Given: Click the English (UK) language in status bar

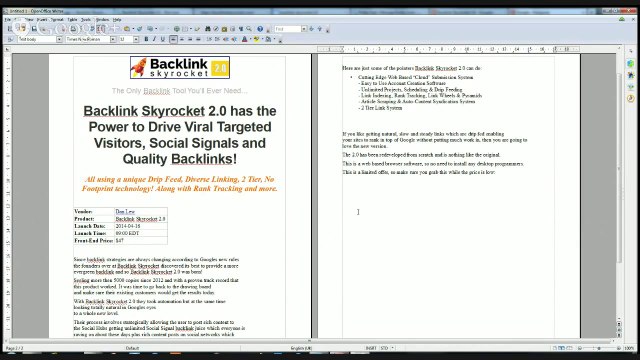Looking at the screenshot, I should (x=301, y=348).
